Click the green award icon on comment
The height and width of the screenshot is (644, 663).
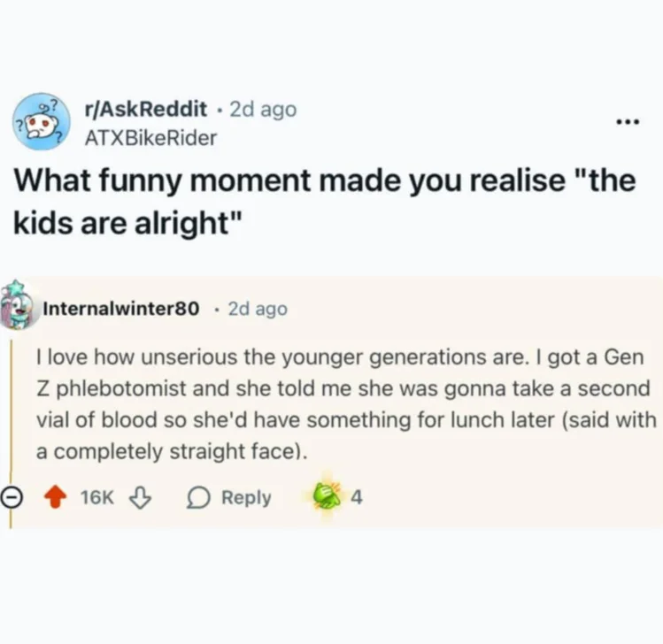coord(327,497)
